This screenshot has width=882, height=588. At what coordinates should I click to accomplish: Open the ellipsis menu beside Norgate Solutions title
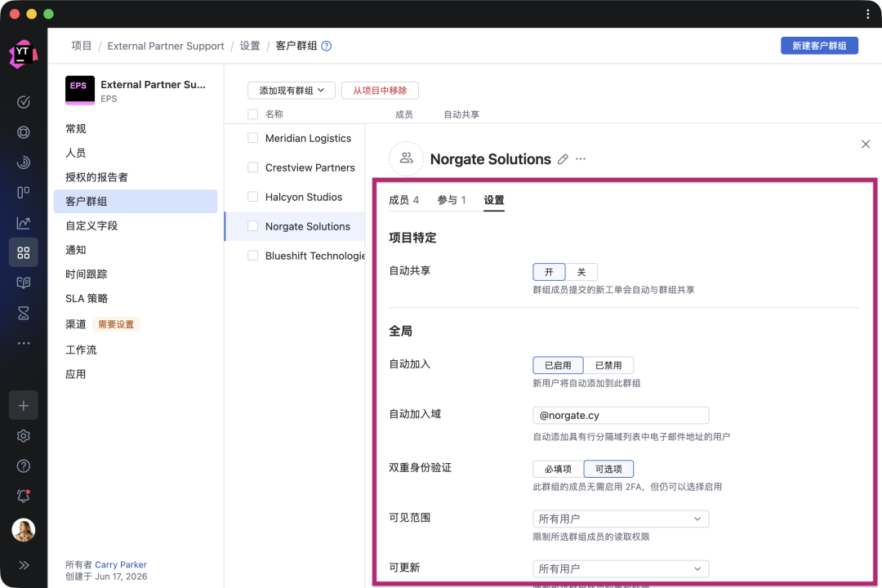(x=581, y=159)
